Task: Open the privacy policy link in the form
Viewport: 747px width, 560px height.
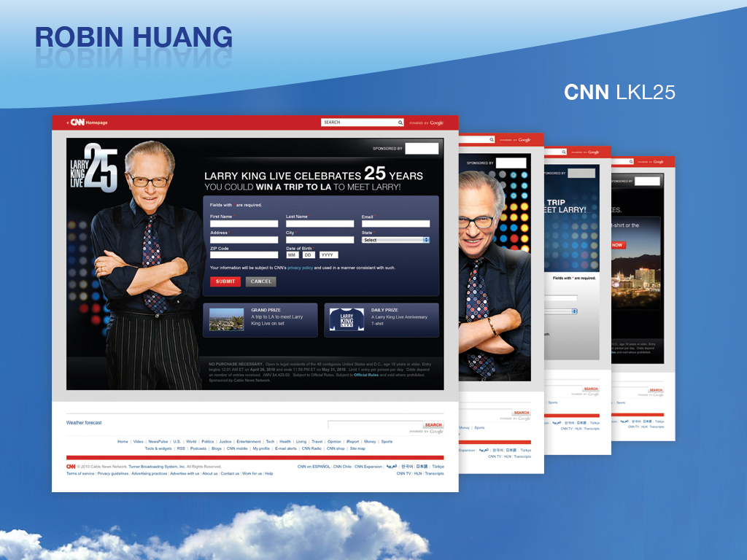Action: coord(300,268)
